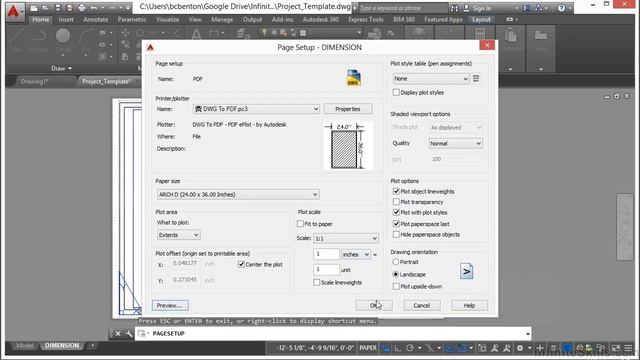The image size is (640, 360).
Task: Click the command line close X icon
Action: click(118, 333)
